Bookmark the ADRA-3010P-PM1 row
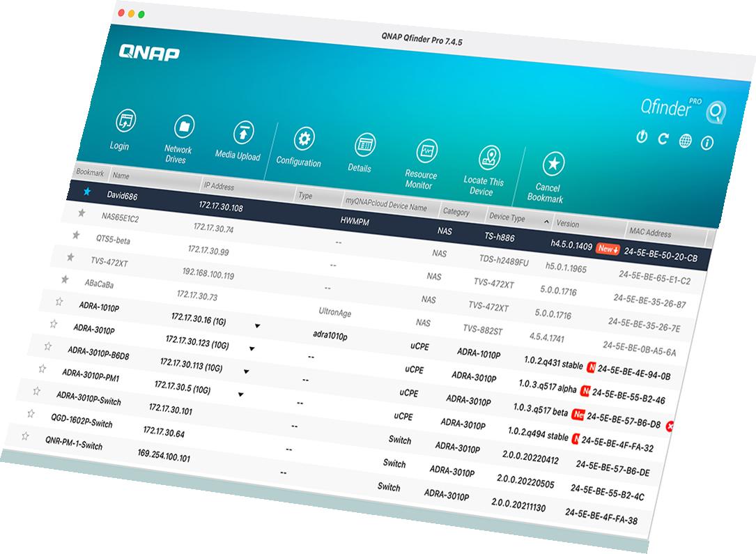Screen dimensions: 756x554 coord(43,369)
